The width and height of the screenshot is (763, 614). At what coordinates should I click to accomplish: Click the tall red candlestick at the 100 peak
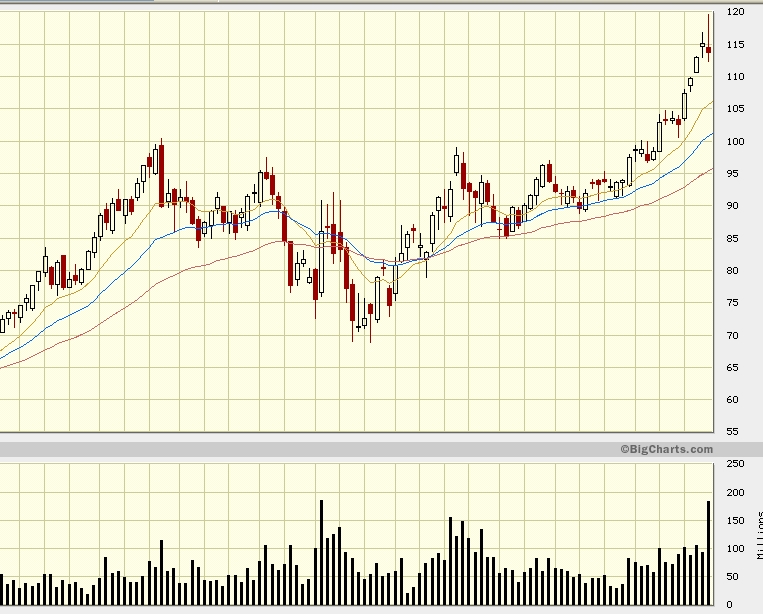pyautogui.click(x=160, y=175)
